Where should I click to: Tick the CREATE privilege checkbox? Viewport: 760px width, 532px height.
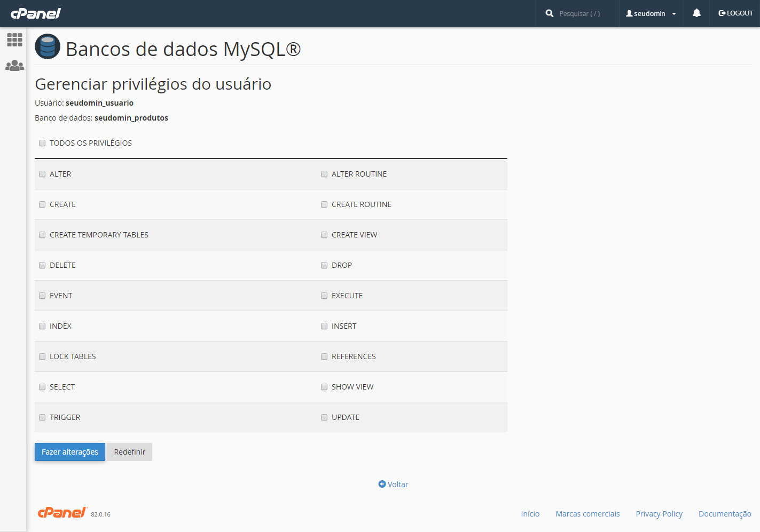[x=42, y=204]
